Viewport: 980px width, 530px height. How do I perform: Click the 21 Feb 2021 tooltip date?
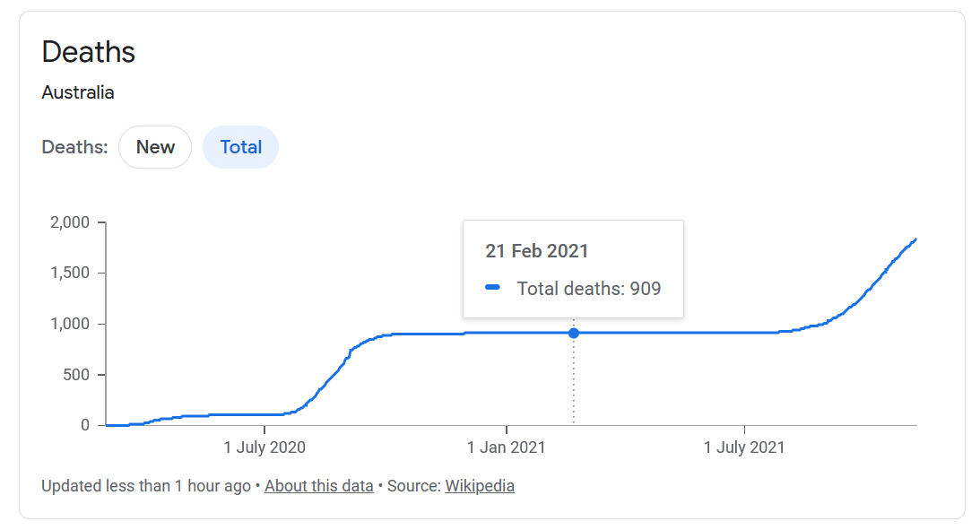(x=536, y=251)
